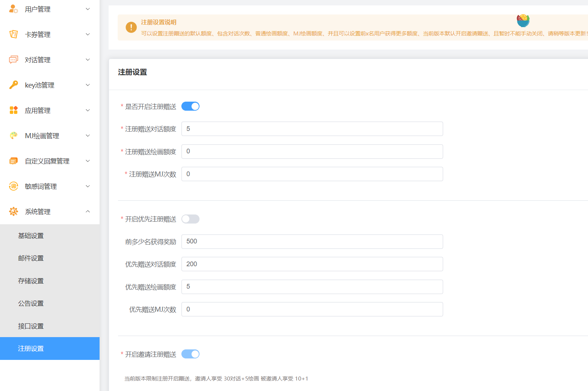588x391 pixels.
Task: Click the 敏感词管理 icon
Action: pyautogui.click(x=13, y=186)
